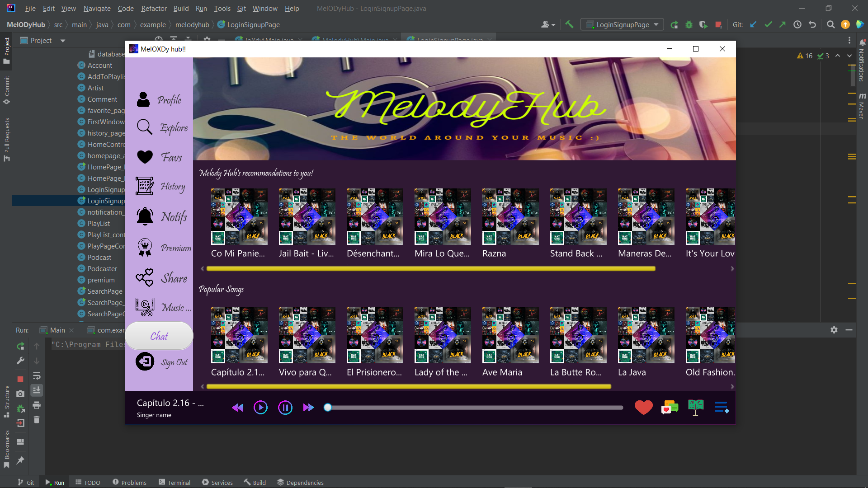
Task: Click the song progress slider track
Action: point(475,408)
